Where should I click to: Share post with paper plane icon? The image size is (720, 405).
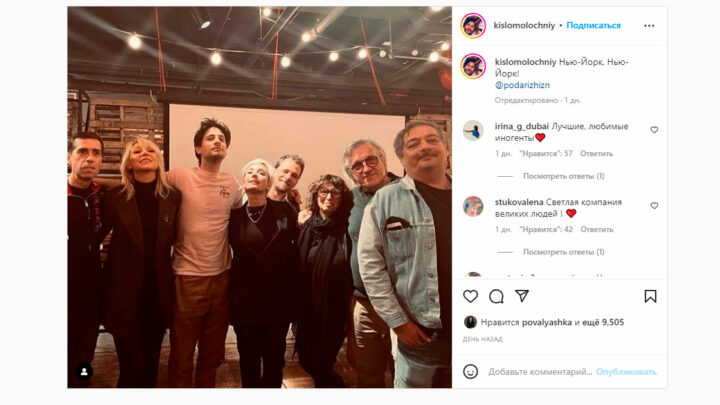[x=522, y=296]
